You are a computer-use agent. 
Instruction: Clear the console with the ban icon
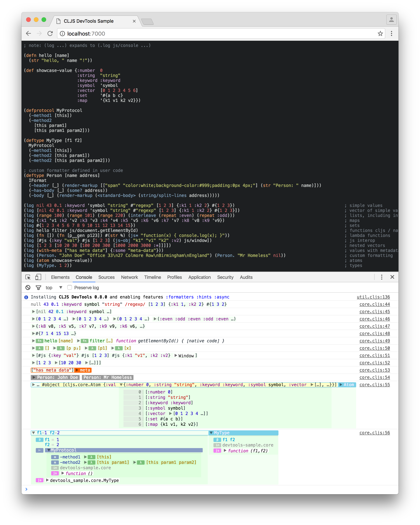[x=28, y=287]
